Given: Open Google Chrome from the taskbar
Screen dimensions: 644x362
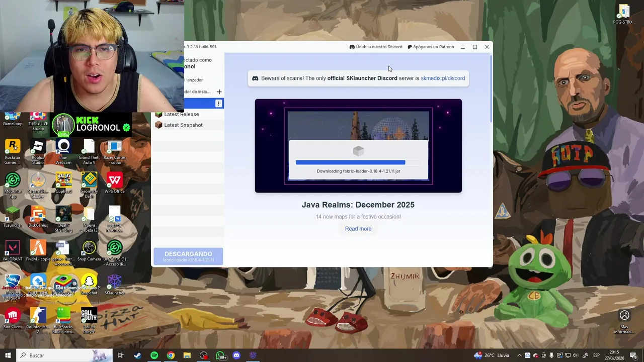Looking at the screenshot, I should click(171, 355).
